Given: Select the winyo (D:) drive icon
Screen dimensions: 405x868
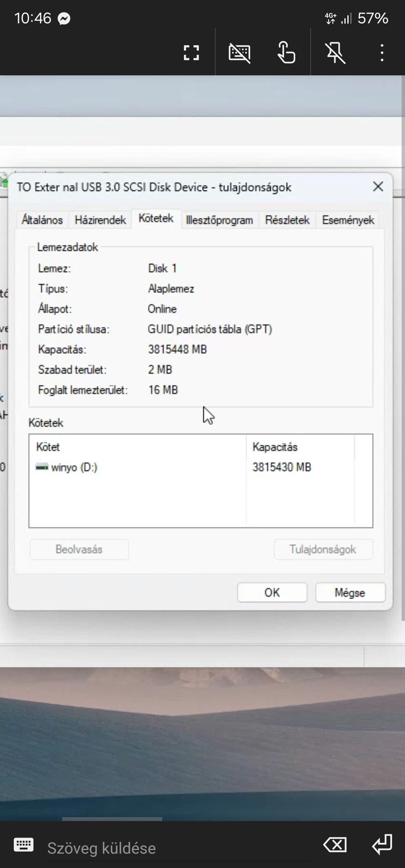Looking at the screenshot, I should (x=42, y=467).
